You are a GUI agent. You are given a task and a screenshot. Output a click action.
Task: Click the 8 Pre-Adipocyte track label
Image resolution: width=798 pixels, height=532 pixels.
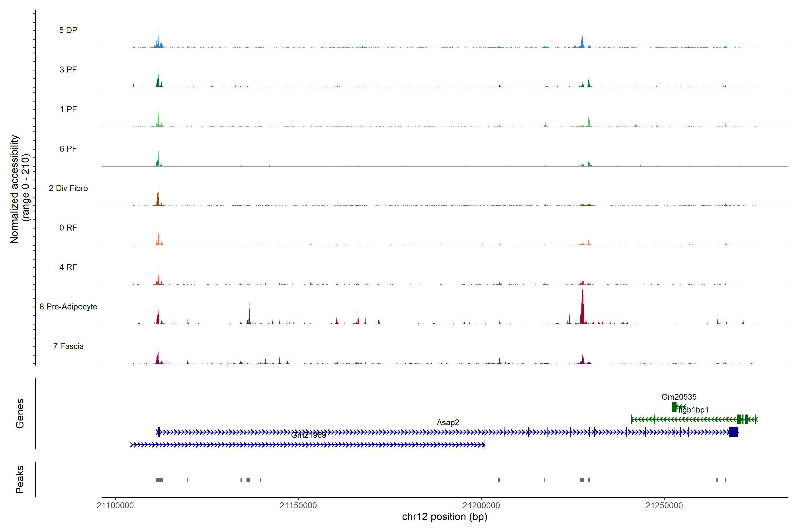tap(68, 307)
